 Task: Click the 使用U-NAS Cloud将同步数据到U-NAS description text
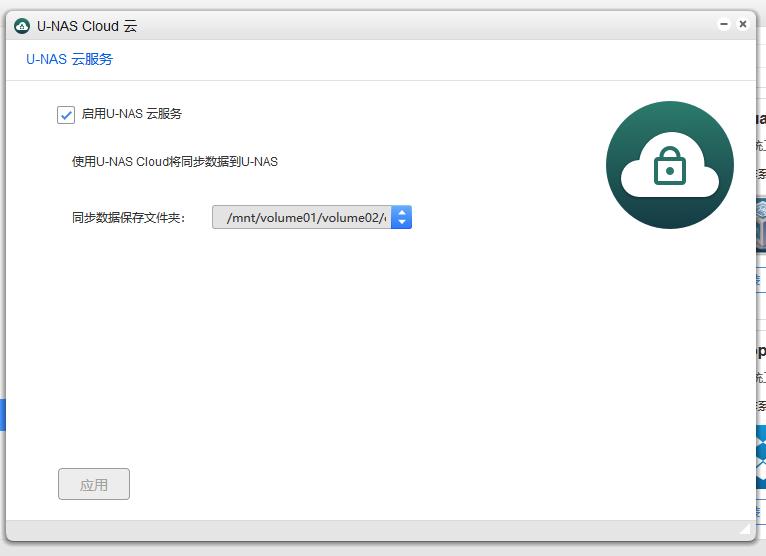click(175, 162)
